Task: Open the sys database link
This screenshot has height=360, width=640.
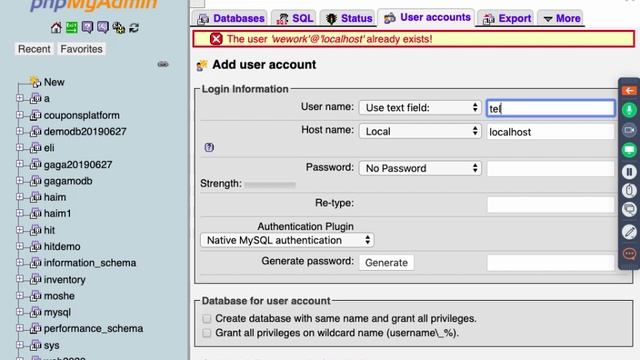Action: coord(51,345)
